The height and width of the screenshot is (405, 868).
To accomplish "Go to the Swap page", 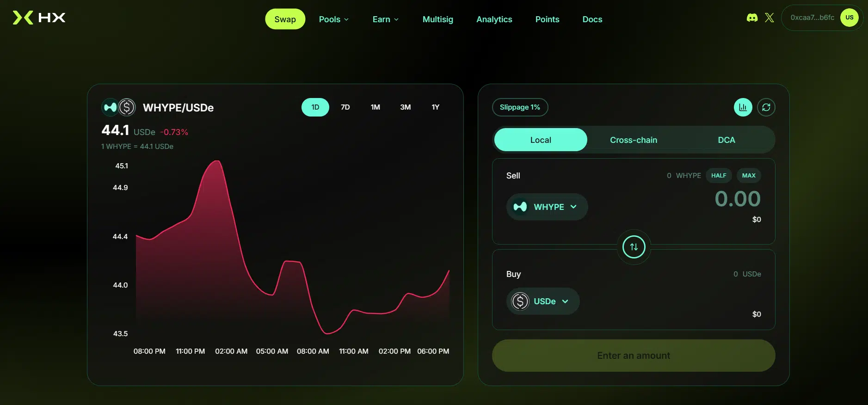I will 285,19.
